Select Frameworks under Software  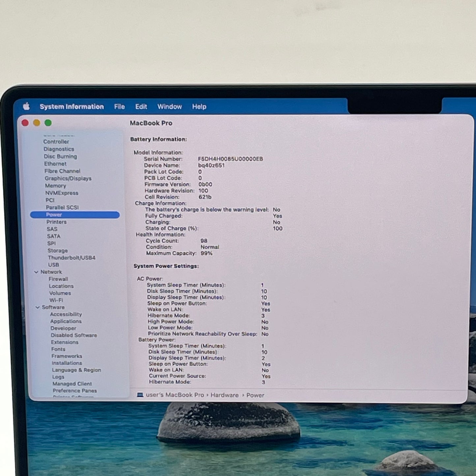click(x=67, y=356)
